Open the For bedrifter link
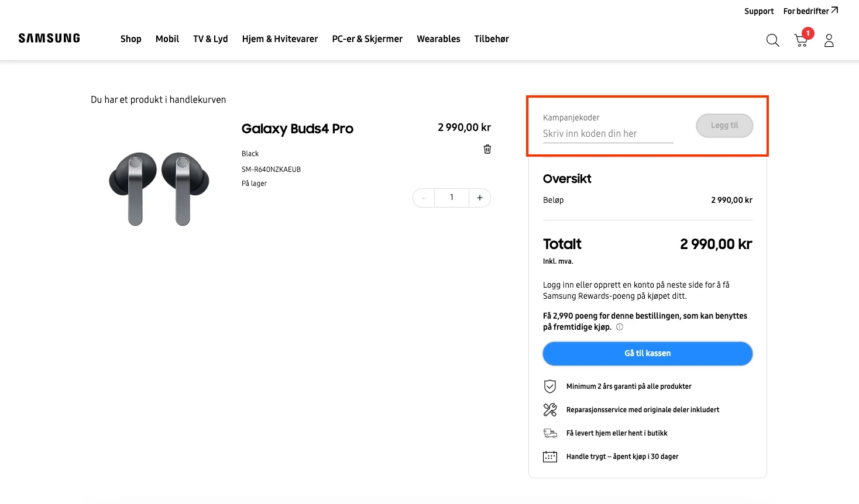The height and width of the screenshot is (504, 859). (806, 11)
